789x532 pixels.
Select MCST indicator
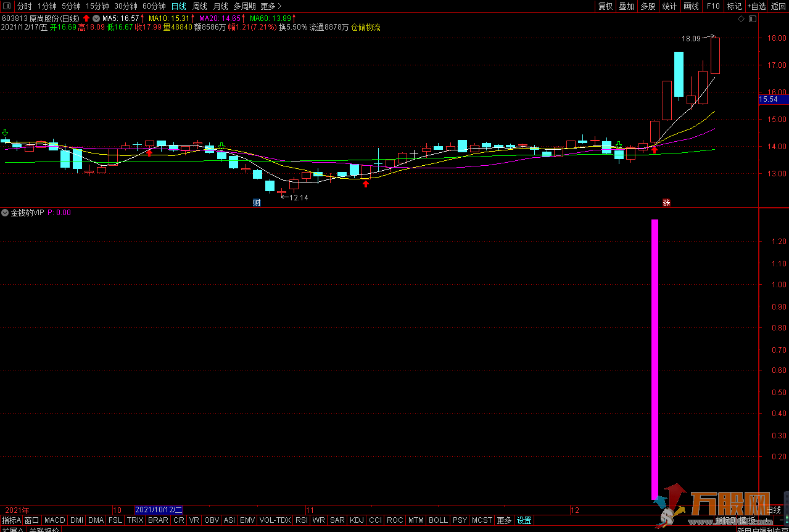point(482,520)
